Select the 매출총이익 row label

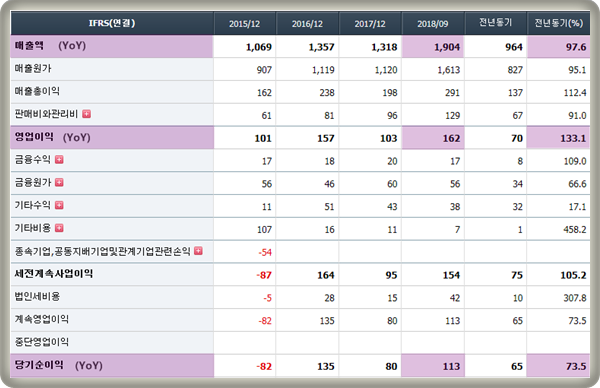tap(37, 91)
